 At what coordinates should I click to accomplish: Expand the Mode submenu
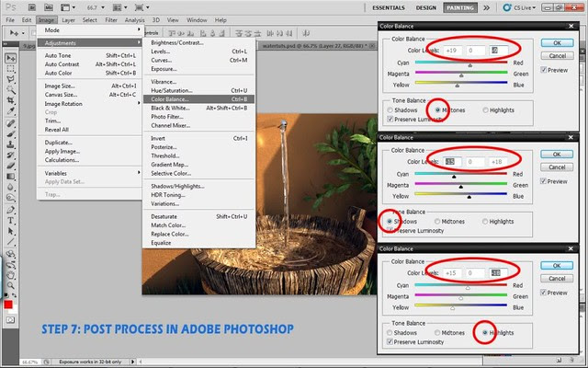point(90,30)
